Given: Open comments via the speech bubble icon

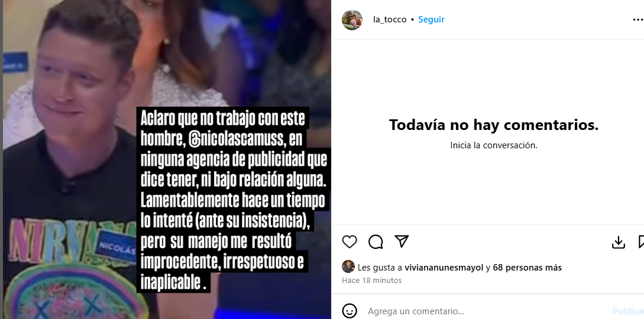Looking at the screenshot, I should coord(376,242).
